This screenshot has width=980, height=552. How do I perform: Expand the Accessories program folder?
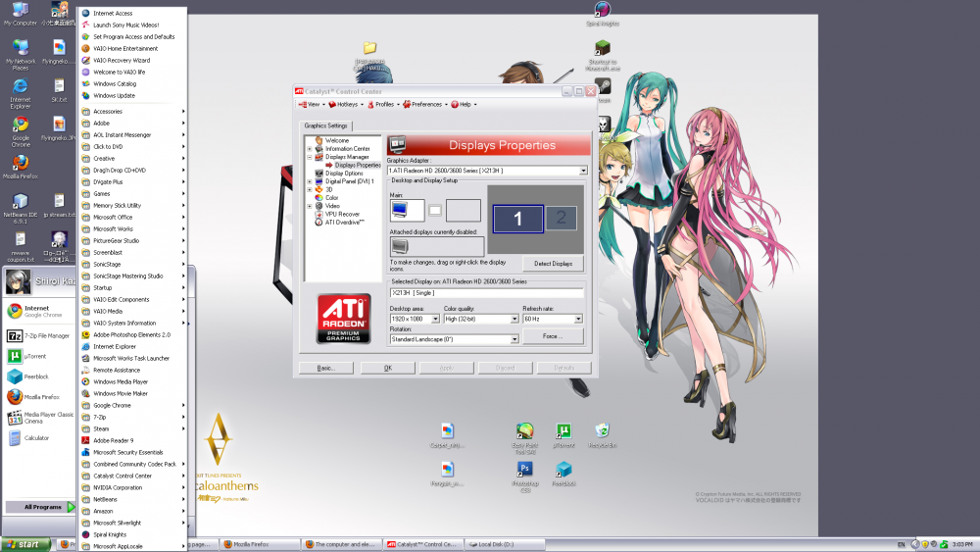(133, 111)
